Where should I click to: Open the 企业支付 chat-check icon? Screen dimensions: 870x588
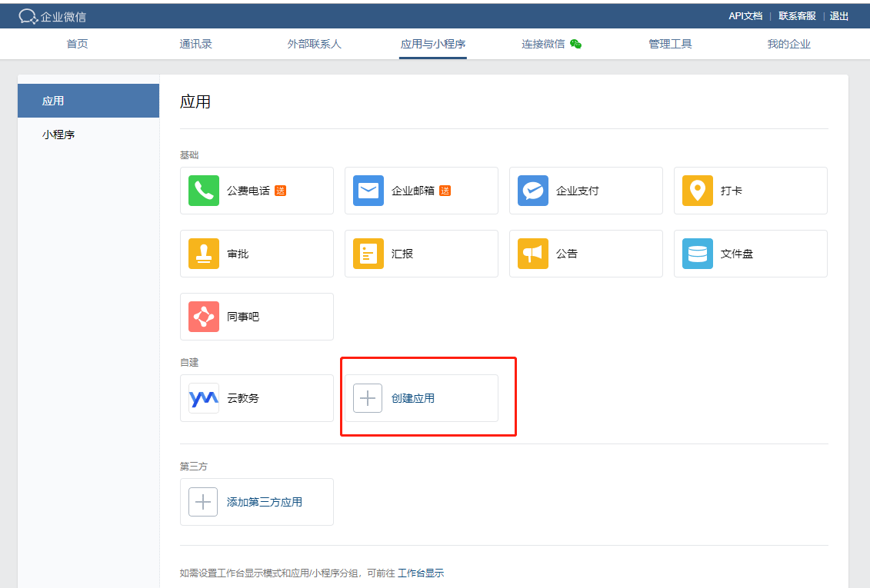click(x=532, y=191)
